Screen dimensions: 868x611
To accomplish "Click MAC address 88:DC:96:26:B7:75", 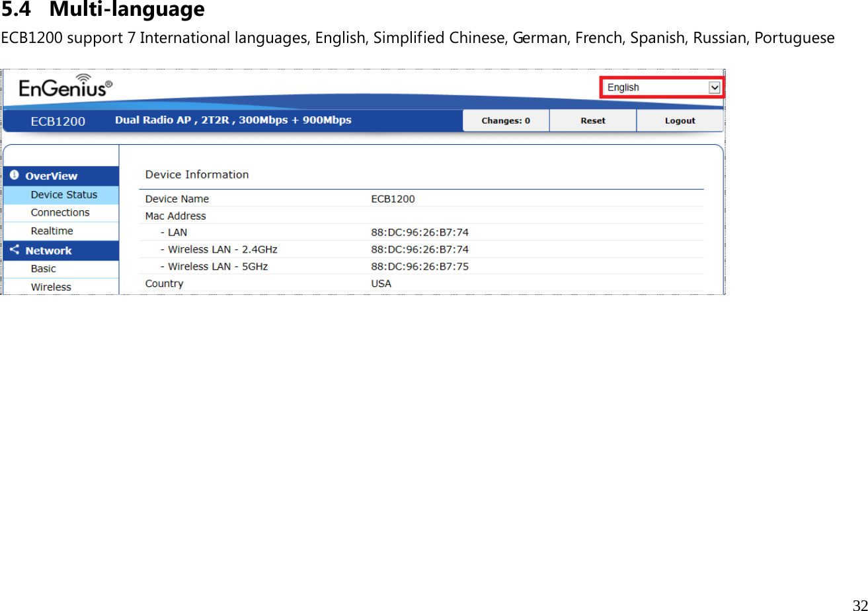I will 420,266.
